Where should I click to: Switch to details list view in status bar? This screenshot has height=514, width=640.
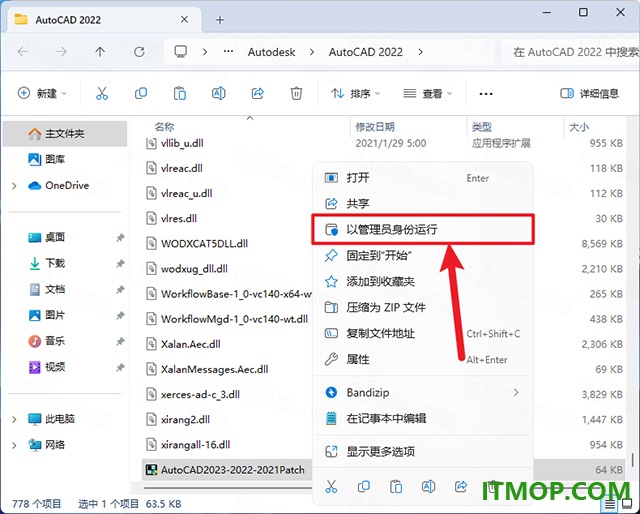610,505
